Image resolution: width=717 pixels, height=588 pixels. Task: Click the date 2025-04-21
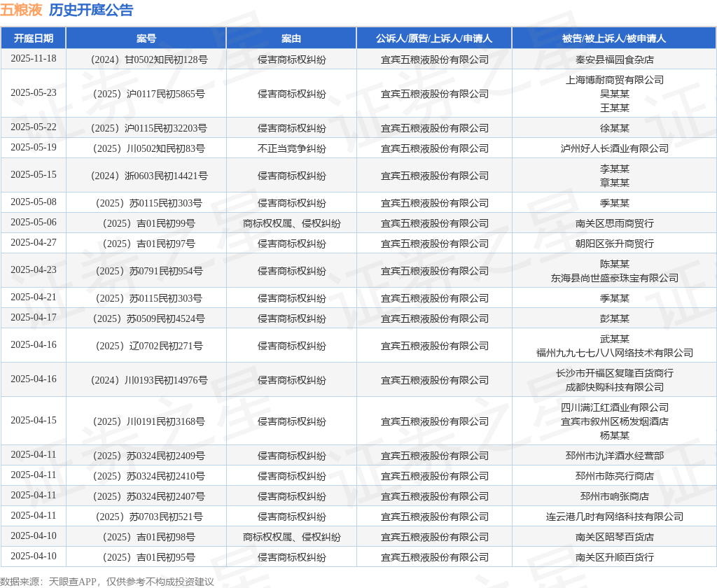tap(34, 297)
